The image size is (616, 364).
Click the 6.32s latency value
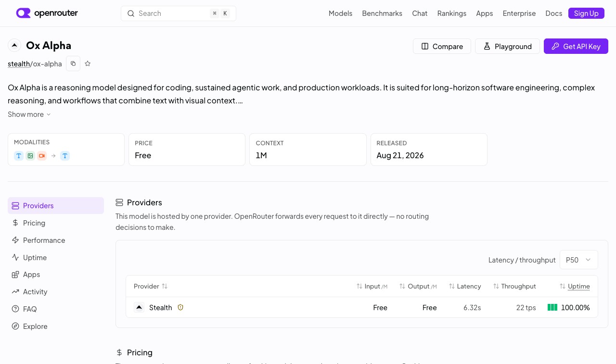[472, 308]
